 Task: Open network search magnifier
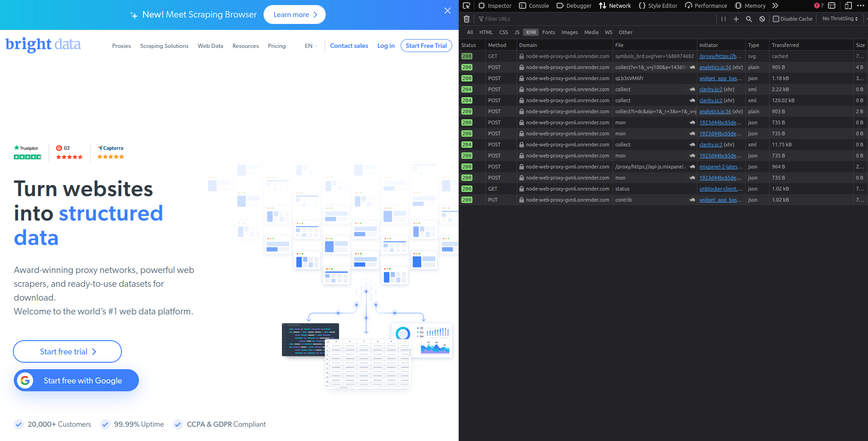(749, 19)
